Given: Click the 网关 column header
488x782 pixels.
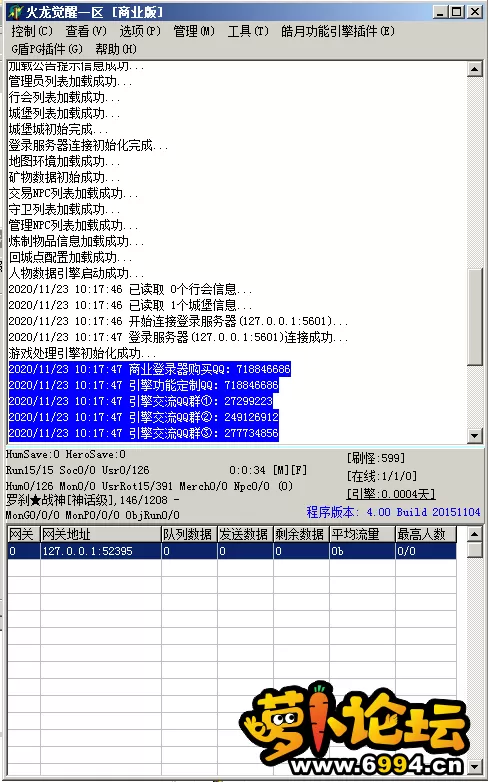Looking at the screenshot, I should pos(23,534).
